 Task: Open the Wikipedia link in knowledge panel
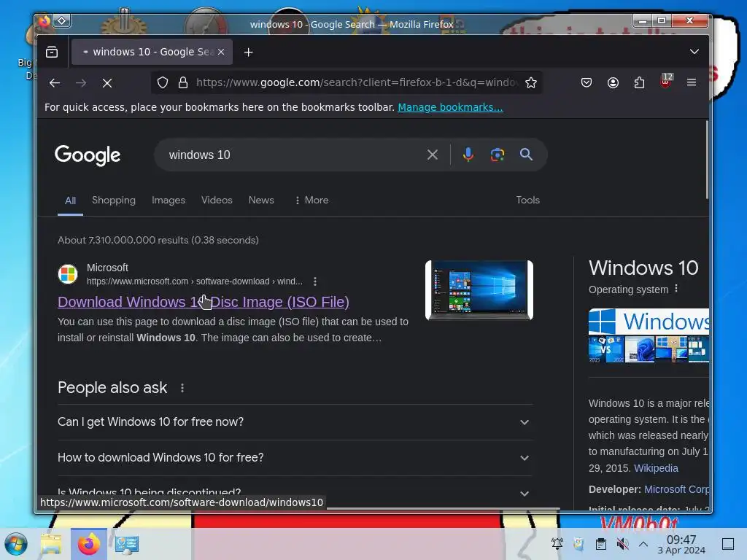coord(656,468)
